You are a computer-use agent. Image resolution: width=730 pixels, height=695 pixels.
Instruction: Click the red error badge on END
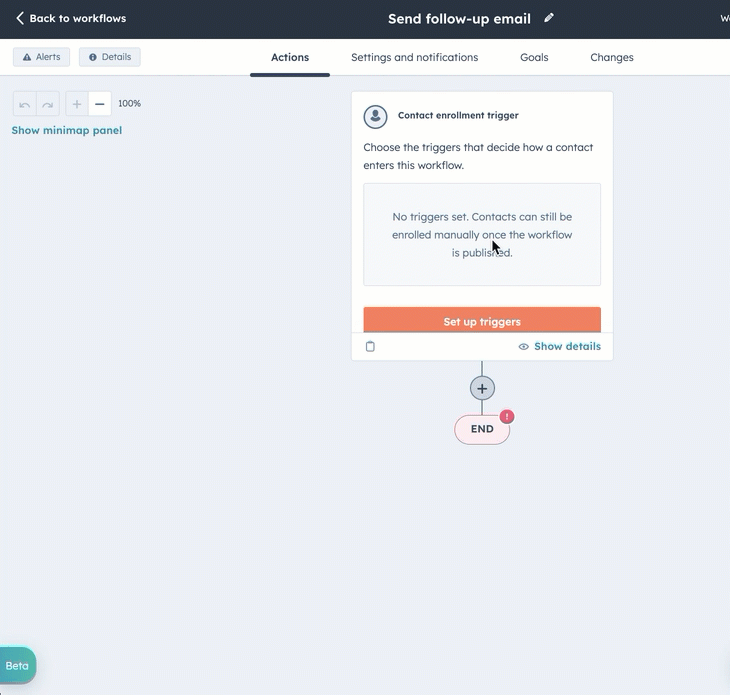pyautogui.click(x=507, y=416)
